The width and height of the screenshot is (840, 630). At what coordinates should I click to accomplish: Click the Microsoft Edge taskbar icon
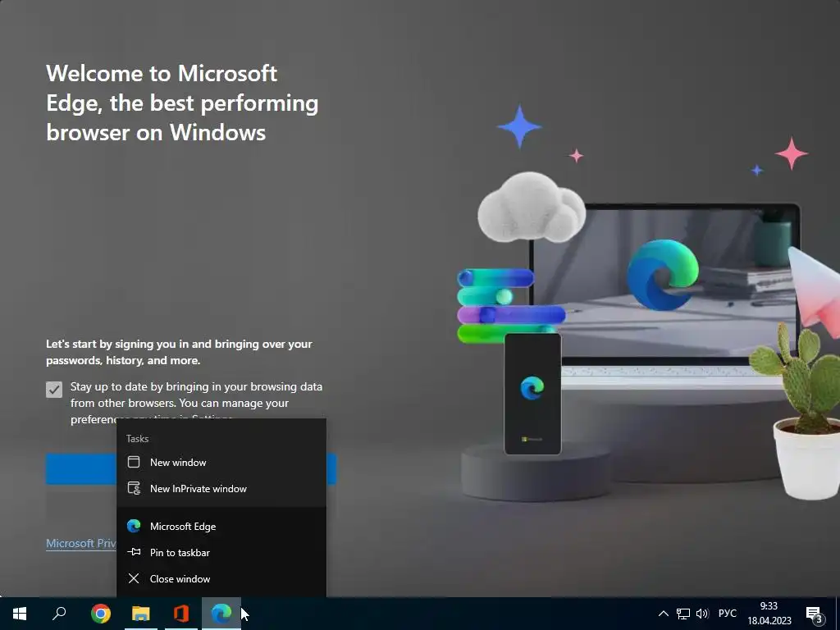click(x=221, y=614)
